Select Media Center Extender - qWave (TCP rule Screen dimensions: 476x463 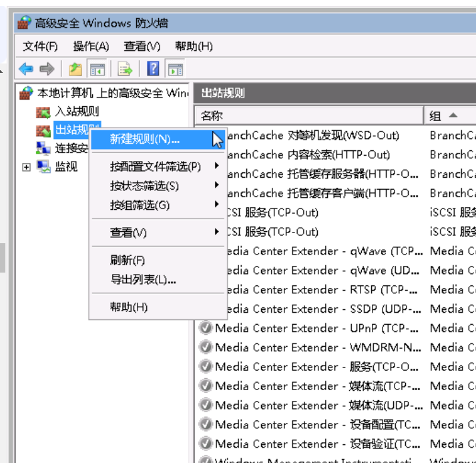(x=325, y=251)
